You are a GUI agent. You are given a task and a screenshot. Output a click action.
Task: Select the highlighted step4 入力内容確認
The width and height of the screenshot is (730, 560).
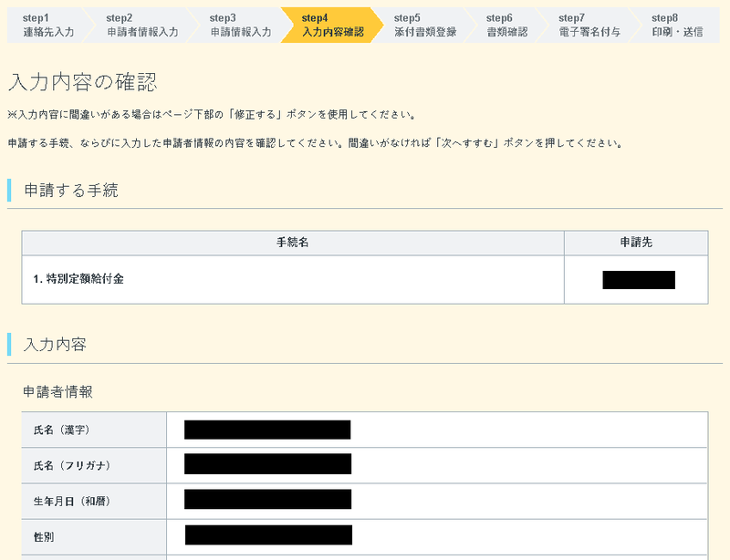tap(332, 26)
